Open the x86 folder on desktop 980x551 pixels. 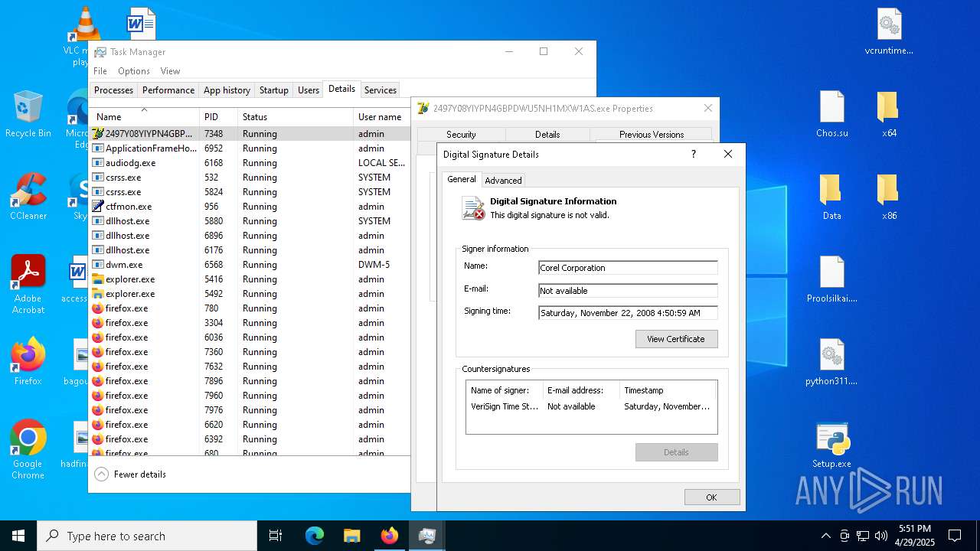click(x=889, y=197)
